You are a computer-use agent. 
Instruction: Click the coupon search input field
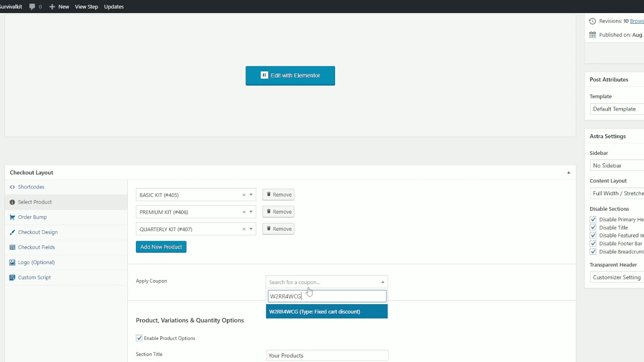327,296
